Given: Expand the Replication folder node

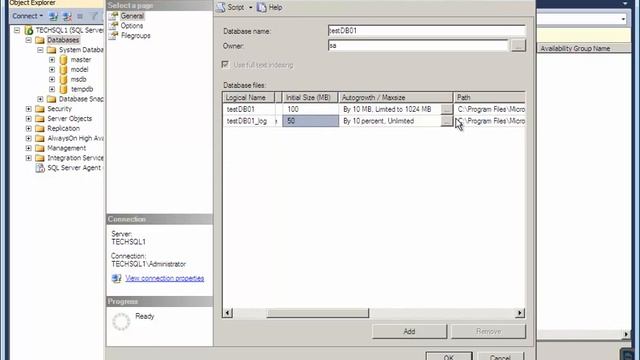Looking at the screenshot, I should 29,128.
